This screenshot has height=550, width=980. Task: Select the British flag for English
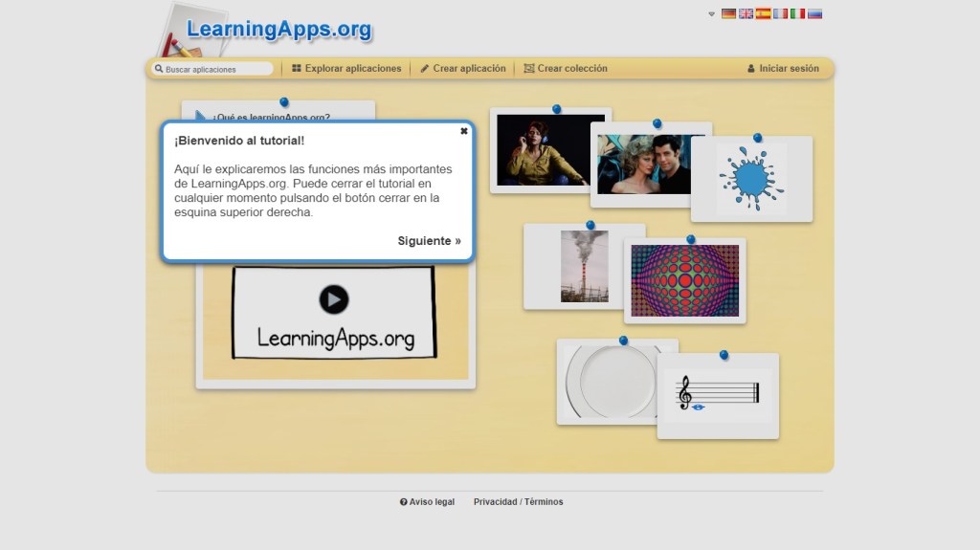[746, 14]
